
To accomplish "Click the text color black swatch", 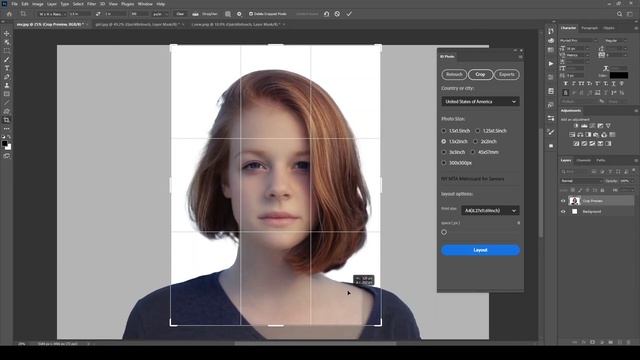I will tap(619, 76).
